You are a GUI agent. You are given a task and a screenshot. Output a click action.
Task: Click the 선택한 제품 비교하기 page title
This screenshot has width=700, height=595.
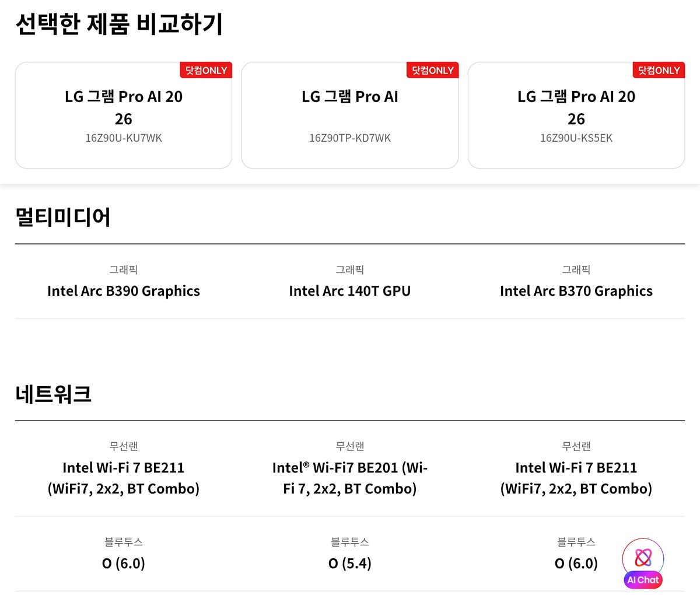coord(119,24)
